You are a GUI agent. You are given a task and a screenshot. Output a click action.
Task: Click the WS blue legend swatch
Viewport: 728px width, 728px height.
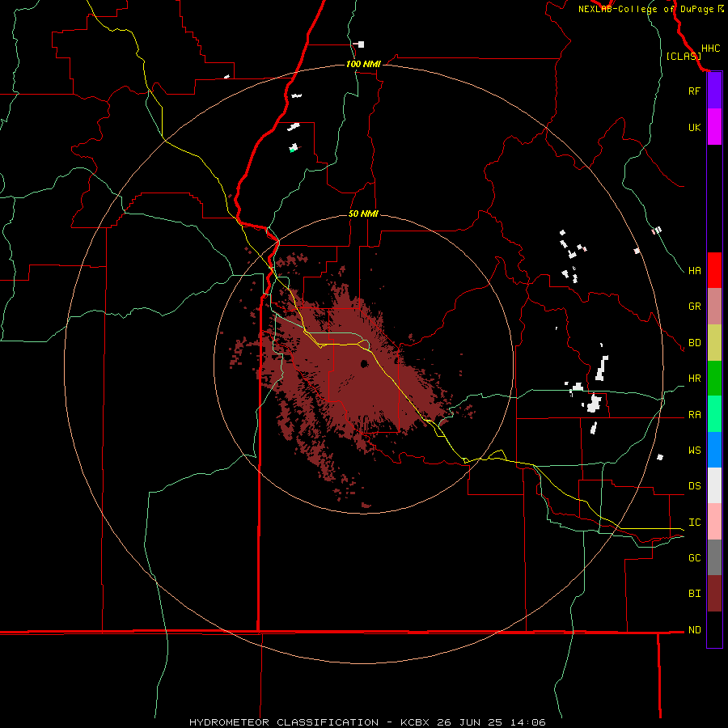click(714, 450)
